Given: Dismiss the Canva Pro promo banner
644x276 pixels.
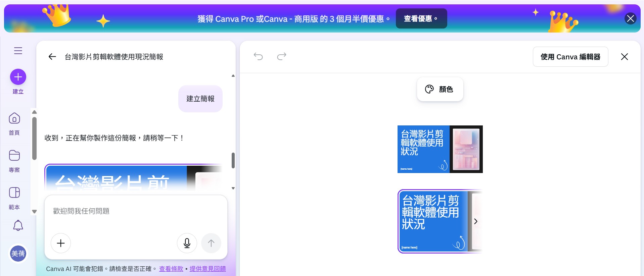Looking at the screenshot, I should click(630, 18).
